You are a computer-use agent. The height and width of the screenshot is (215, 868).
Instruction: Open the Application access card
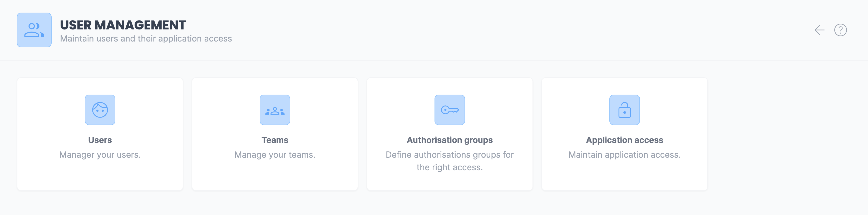coord(625,134)
